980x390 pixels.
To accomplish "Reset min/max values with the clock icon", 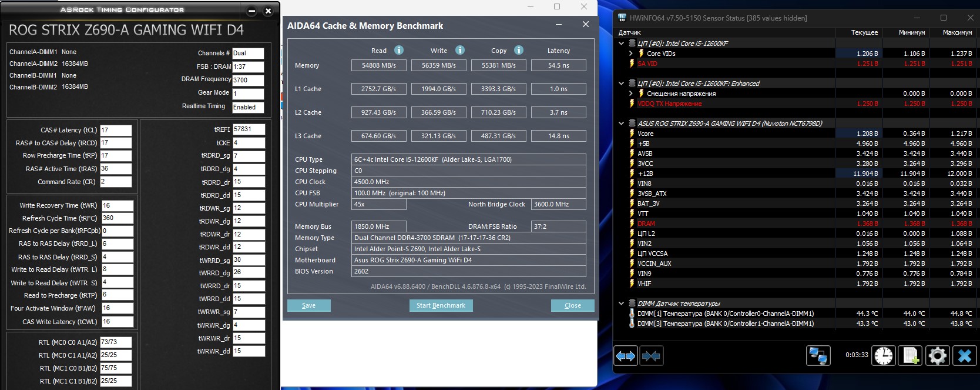I will [x=883, y=355].
